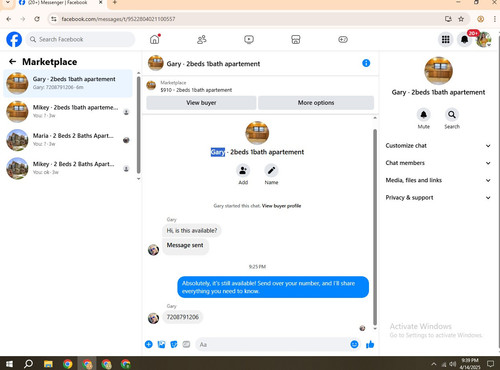Open the emoji picker
This screenshot has height=370, width=500.
pyautogui.click(x=354, y=344)
